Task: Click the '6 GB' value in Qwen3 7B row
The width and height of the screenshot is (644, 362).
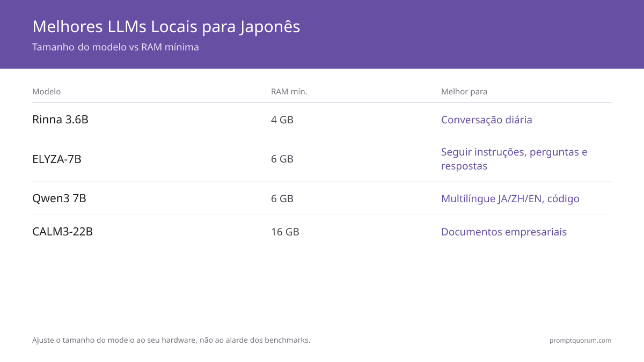Action: 282,198
